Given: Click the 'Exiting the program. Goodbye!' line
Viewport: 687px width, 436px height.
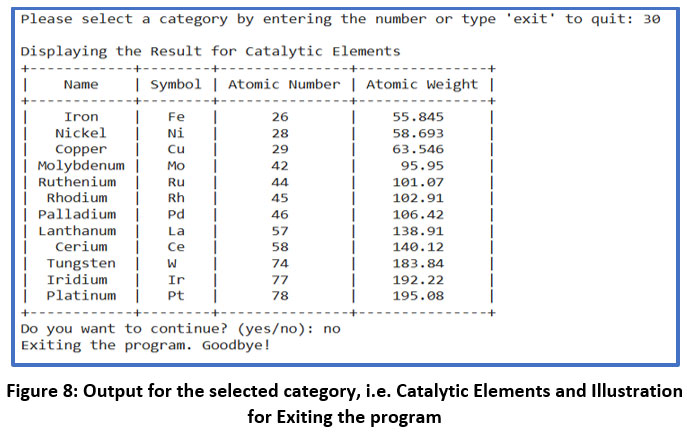Looking at the screenshot, I should (x=145, y=345).
